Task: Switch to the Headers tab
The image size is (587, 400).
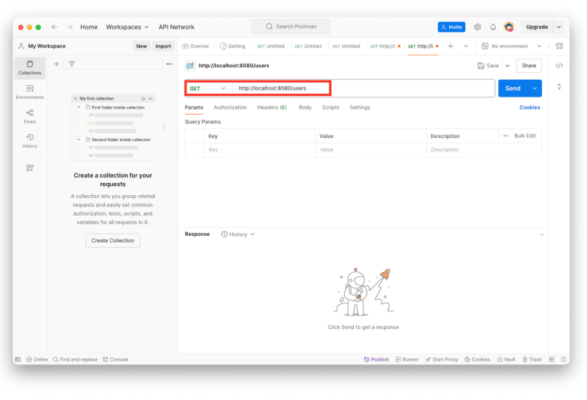Action: coord(272,107)
